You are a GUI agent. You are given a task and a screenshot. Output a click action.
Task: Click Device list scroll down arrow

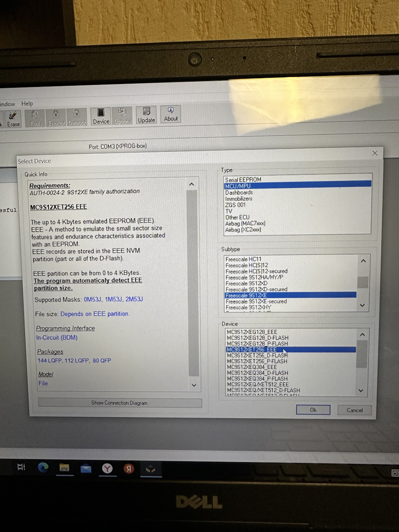point(361,391)
